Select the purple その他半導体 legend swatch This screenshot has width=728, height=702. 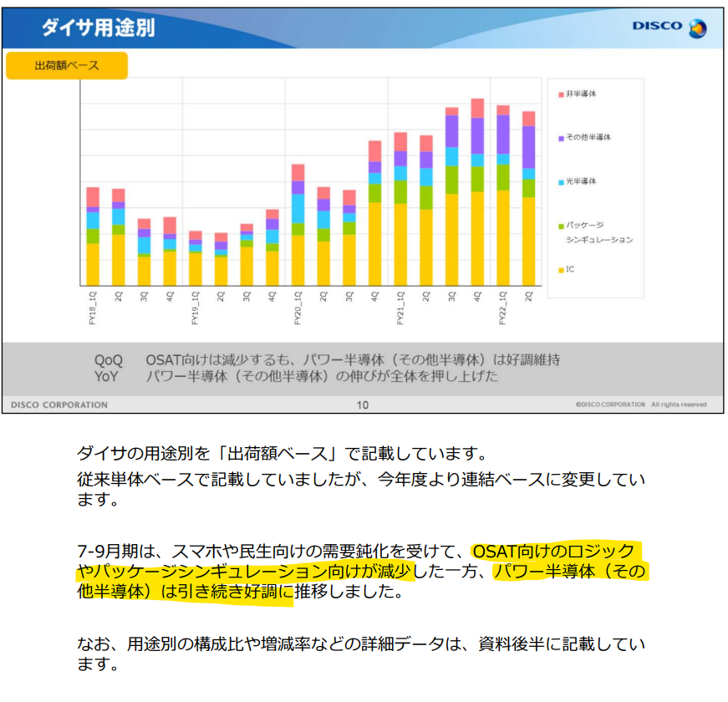point(559,139)
